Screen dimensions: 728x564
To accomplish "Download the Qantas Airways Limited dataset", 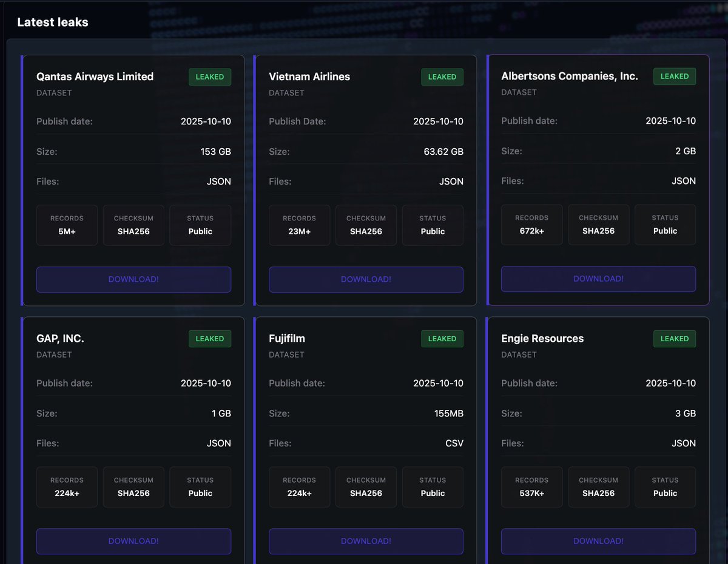I will pos(133,279).
